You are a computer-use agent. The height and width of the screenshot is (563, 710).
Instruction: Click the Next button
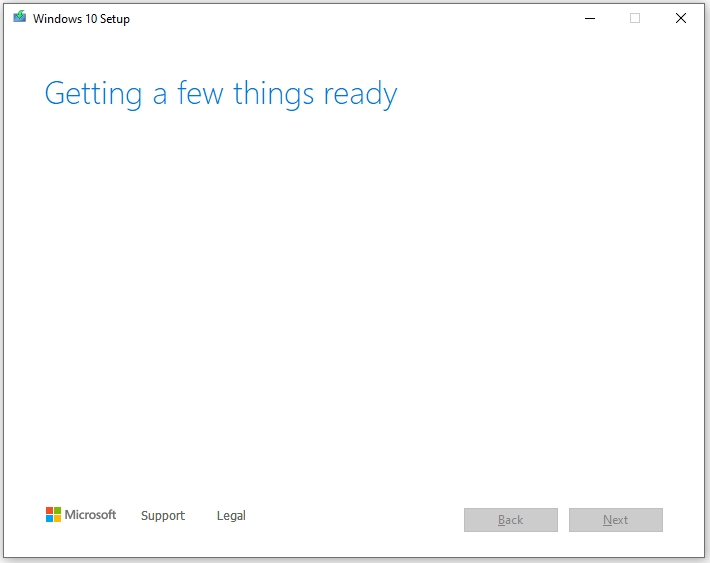point(615,520)
